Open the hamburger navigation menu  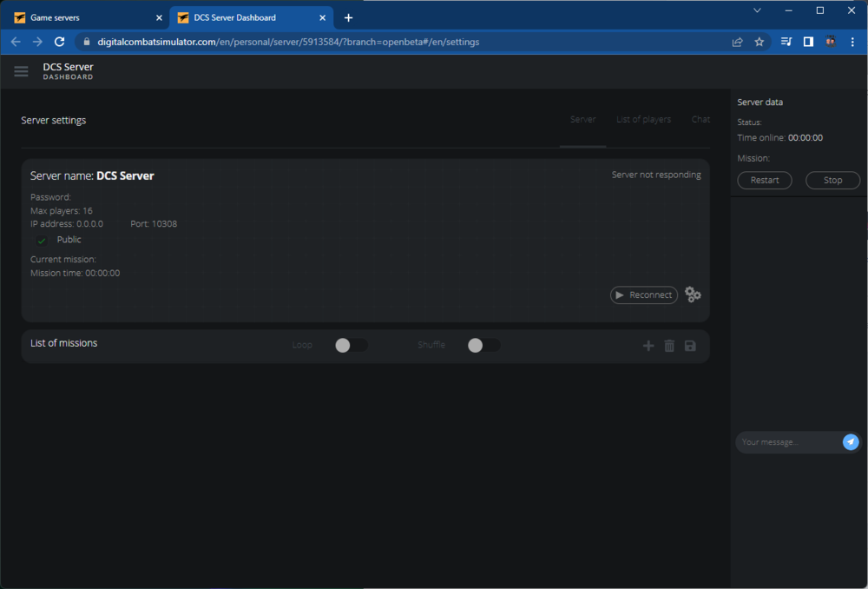coord(21,71)
